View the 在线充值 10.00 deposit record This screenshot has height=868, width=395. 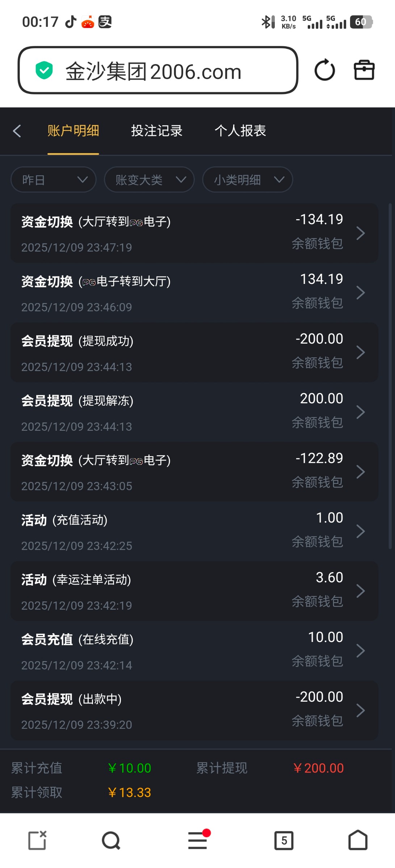[x=194, y=651]
